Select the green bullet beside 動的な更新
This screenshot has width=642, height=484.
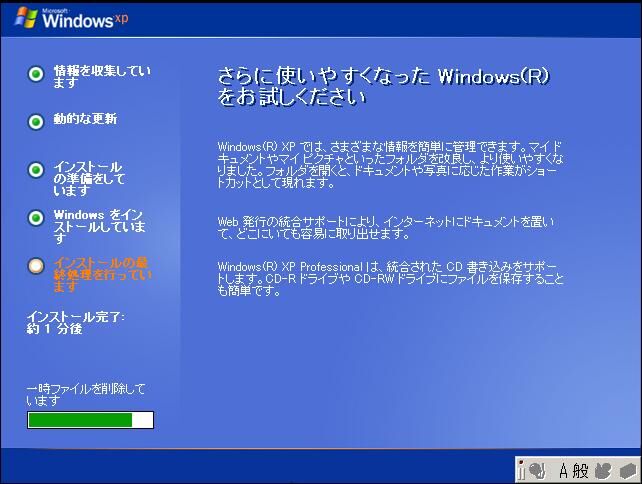[x=36, y=121]
